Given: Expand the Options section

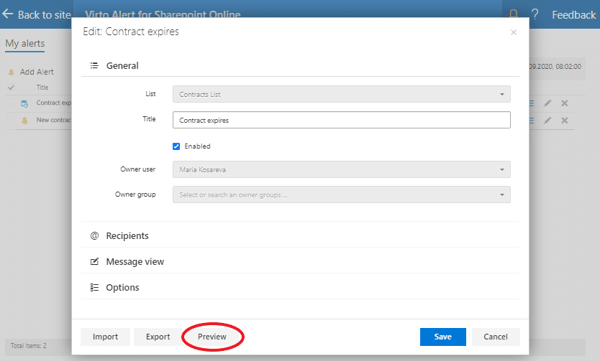Looking at the screenshot, I should [300, 287].
